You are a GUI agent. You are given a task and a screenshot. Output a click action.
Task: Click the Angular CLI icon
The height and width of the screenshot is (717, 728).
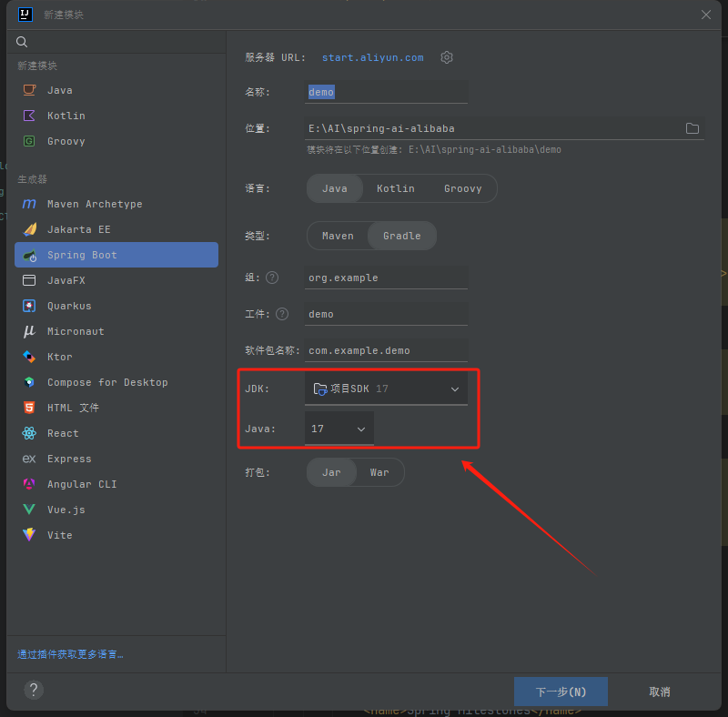coord(29,484)
